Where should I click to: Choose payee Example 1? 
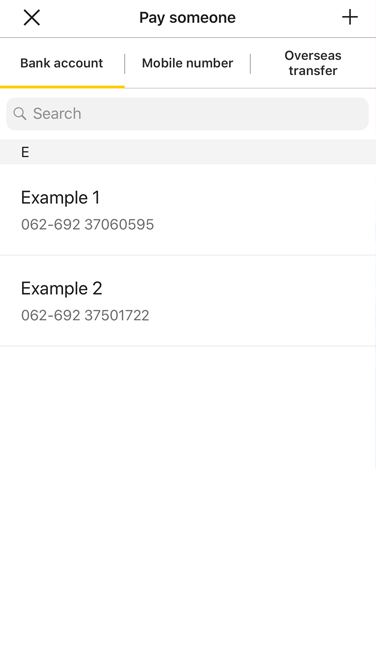(188, 210)
